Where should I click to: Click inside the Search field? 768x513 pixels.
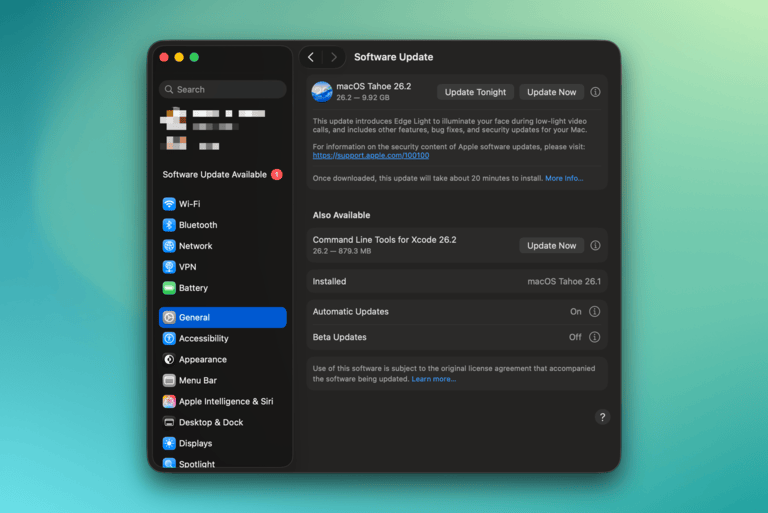(x=223, y=90)
